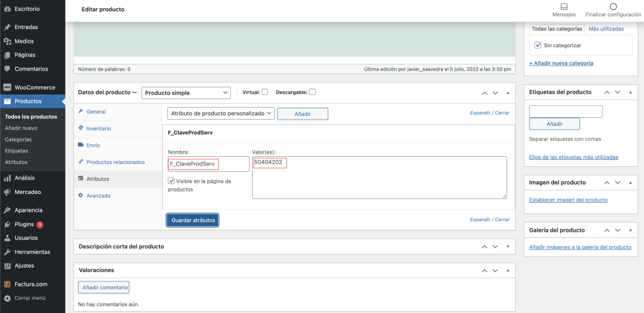Viewport: 644px width, 313px height.
Task: Click the Entradas pin icon
Action: pos(7,27)
